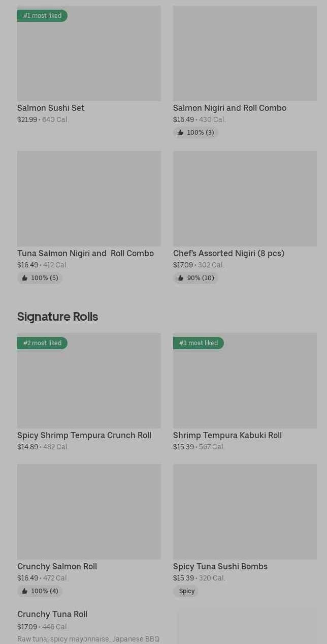The width and height of the screenshot is (327, 644).
Task: Open the Spicy Tuna Sushi Bombs photo
Action: point(245,511)
